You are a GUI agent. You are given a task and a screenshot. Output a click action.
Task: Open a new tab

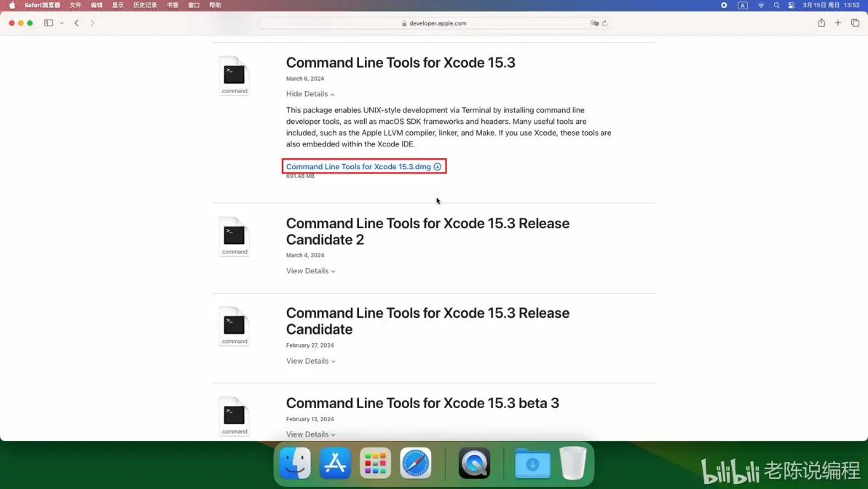point(837,23)
